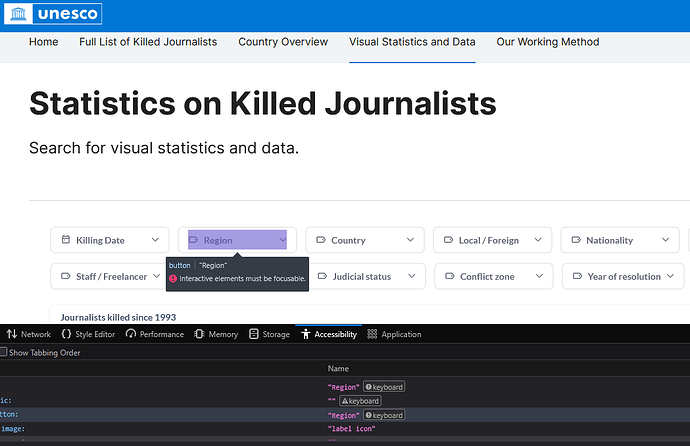Click keyboard badge on highlighted "Region" row
The height and width of the screenshot is (446, 690).
coord(384,415)
